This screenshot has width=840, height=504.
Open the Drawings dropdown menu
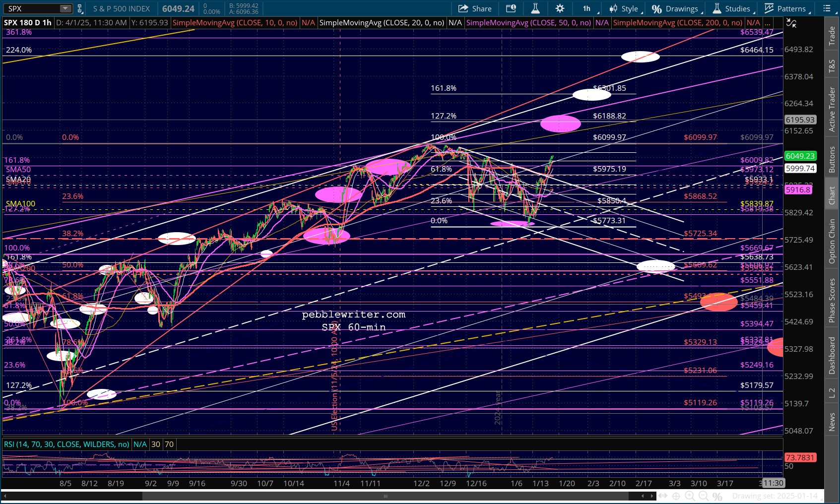pyautogui.click(x=676, y=8)
